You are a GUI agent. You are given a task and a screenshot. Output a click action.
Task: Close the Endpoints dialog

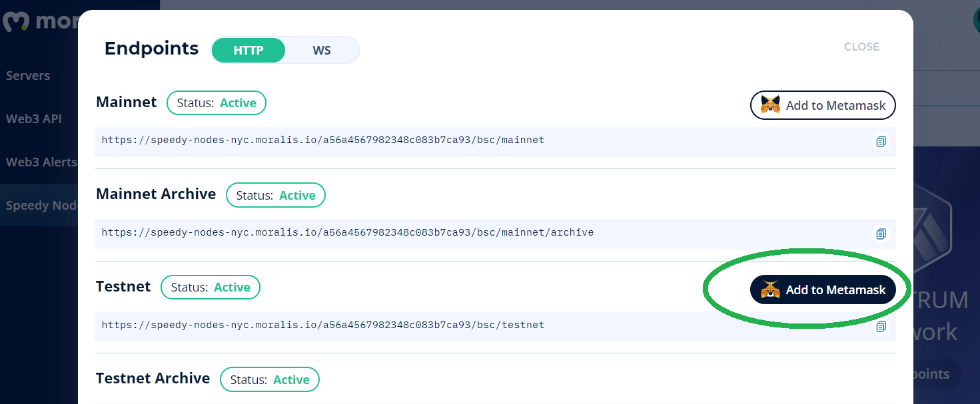(x=861, y=47)
